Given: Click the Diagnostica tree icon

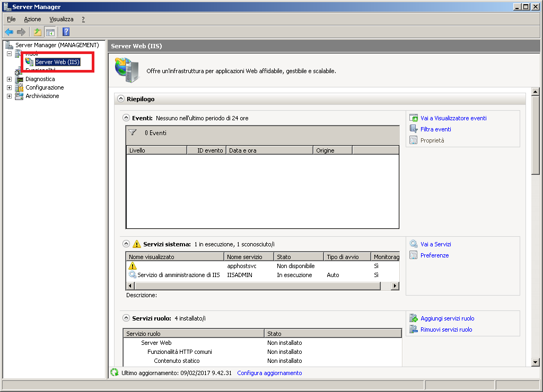Looking at the screenshot, I should 20,79.
